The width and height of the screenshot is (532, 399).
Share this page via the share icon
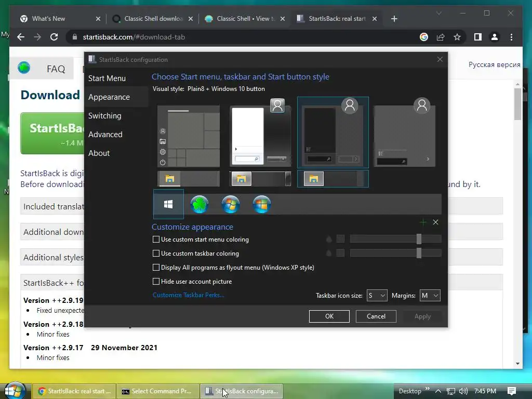point(441,37)
